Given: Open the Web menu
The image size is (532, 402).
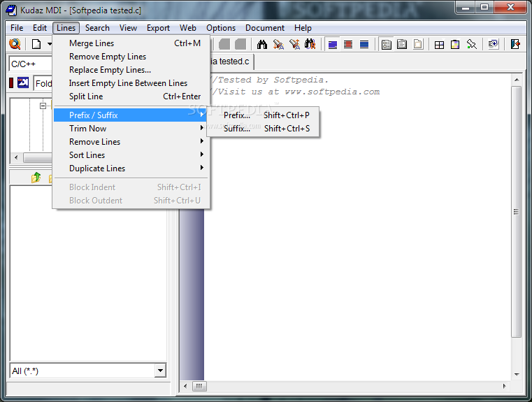Looking at the screenshot, I should click(x=187, y=28).
